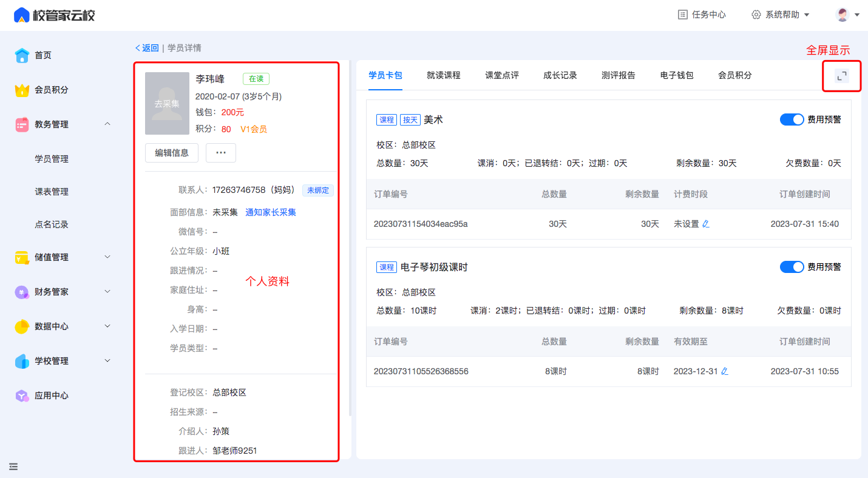
Task: Click the profile panel vertical scrollbar
Action: (x=350, y=238)
